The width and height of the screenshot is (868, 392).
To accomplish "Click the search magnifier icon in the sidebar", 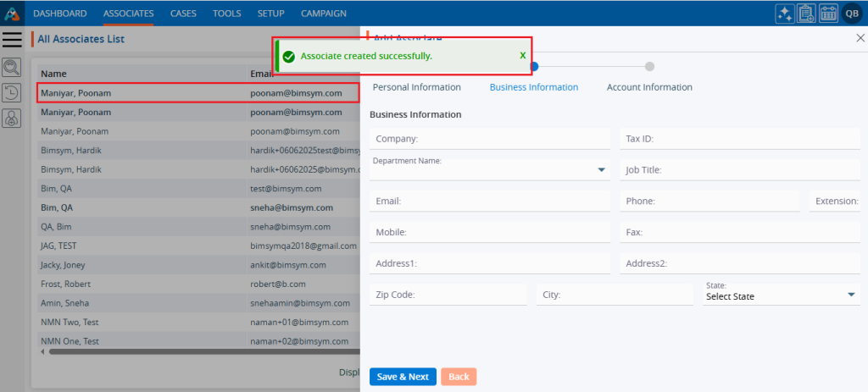I will click(12, 68).
